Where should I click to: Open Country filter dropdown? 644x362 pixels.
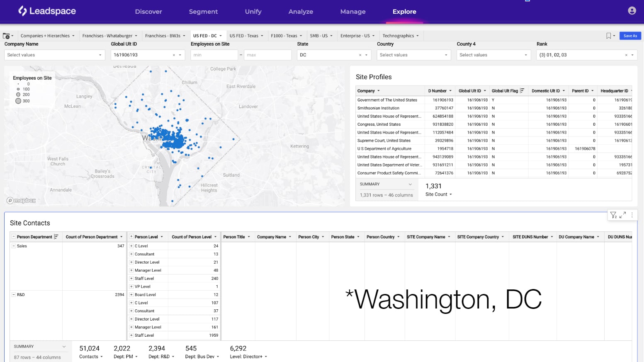coord(413,55)
